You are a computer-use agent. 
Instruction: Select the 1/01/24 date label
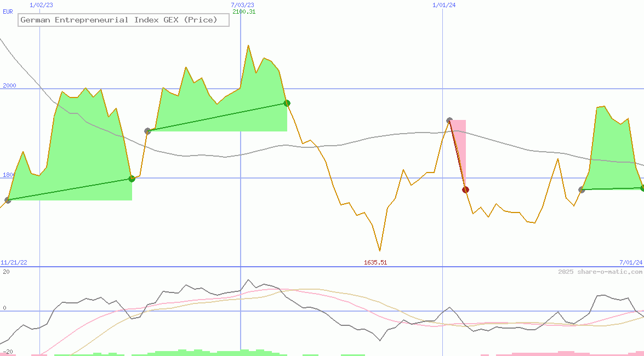point(444,5)
